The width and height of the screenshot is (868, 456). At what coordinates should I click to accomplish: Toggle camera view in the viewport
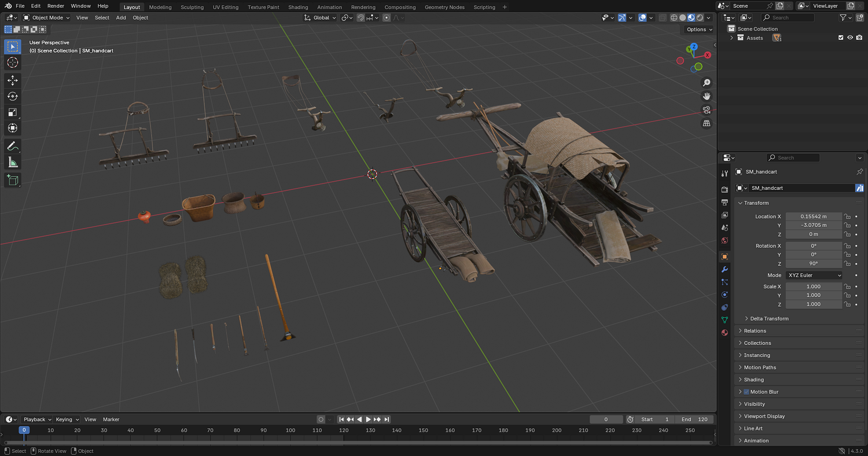pos(707,110)
